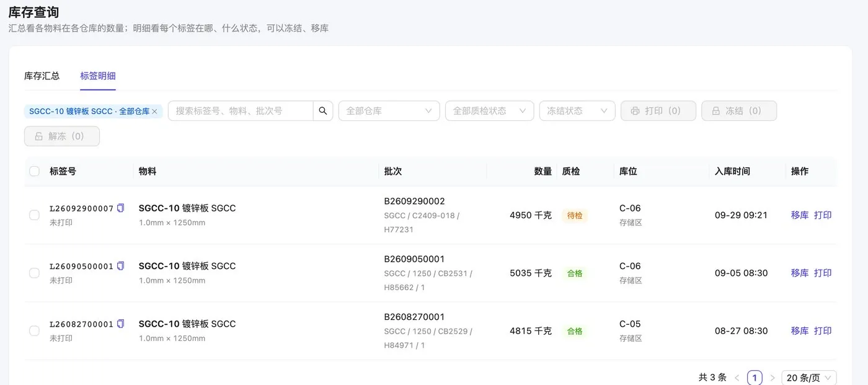This screenshot has width=868, height=385.
Task: Click the 库位 column header
Action: [628, 171]
